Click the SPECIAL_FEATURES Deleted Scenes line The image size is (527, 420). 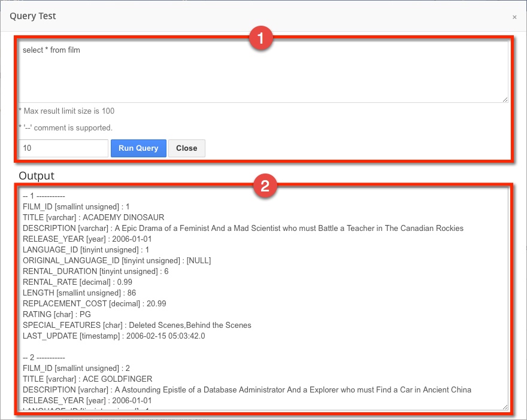pos(137,325)
